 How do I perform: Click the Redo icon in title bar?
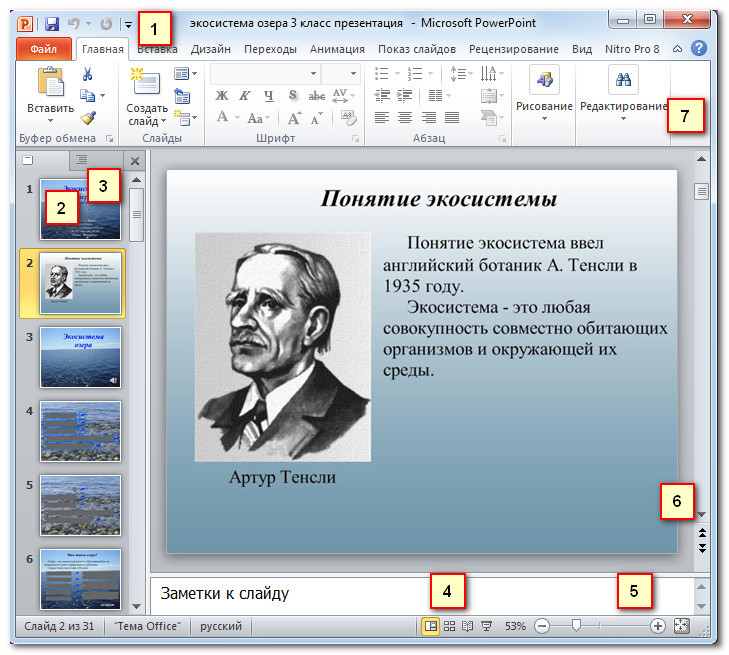(x=106, y=24)
